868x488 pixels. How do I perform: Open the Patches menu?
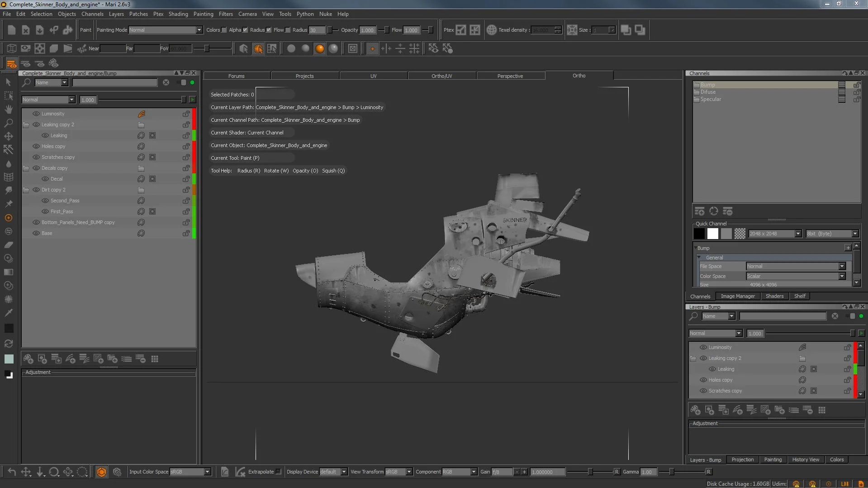(x=138, y=14)
